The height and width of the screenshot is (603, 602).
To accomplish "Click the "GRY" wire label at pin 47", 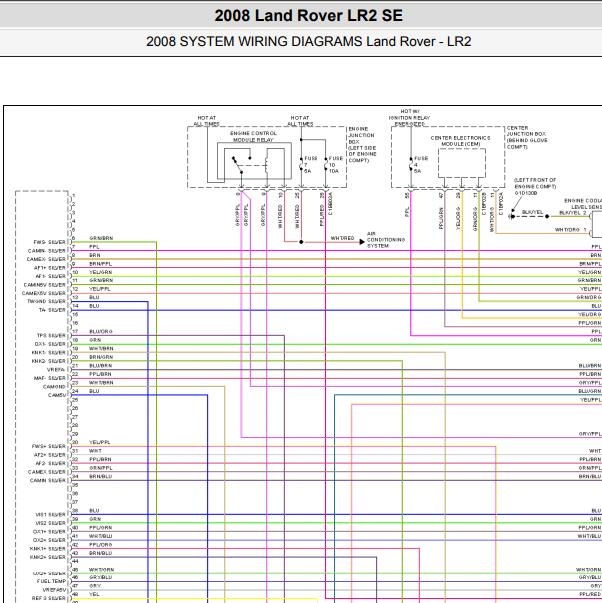I will pyautogui.click(x=95, y=586).
